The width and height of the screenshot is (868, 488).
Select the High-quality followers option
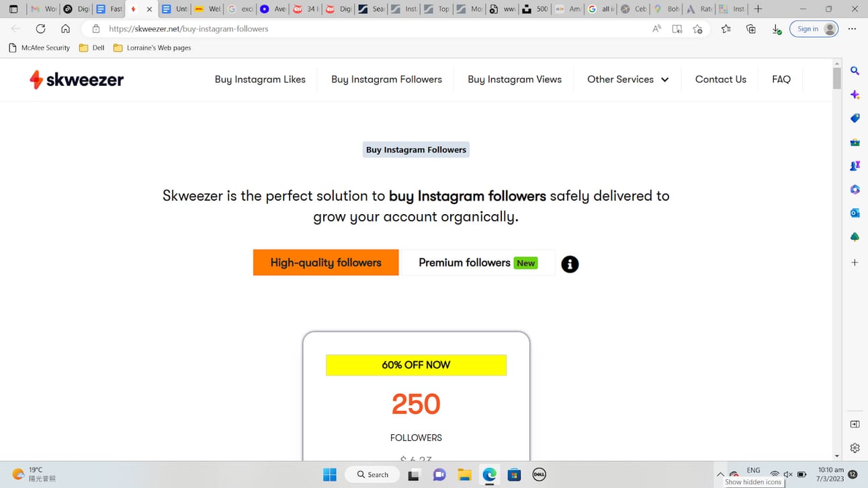326,262
